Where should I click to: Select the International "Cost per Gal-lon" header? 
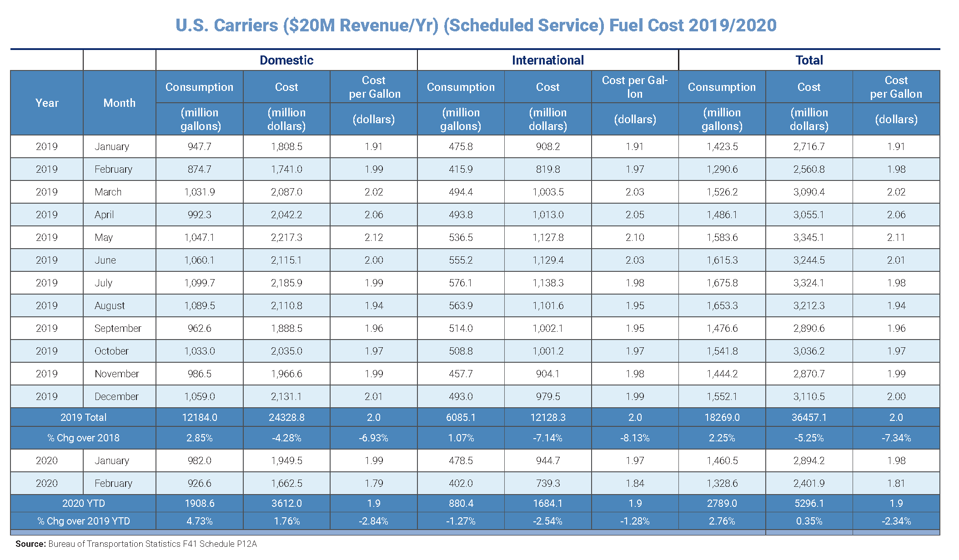(635, 87)
